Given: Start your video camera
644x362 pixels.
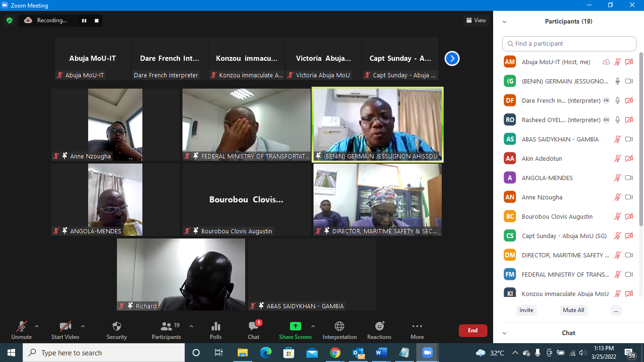Looking at the screenshot, I should (65, 330).
